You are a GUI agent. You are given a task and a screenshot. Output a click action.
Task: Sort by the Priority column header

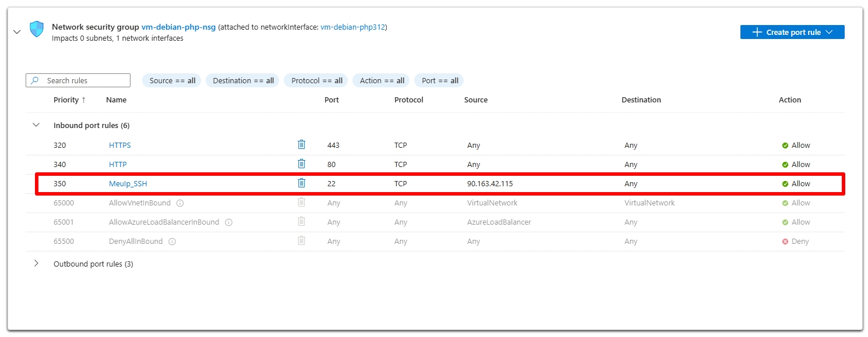tap(70, 100)
